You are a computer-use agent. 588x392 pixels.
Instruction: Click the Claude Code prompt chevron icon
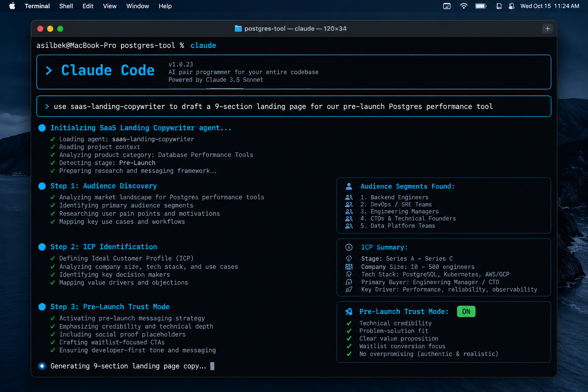point(49,70)
